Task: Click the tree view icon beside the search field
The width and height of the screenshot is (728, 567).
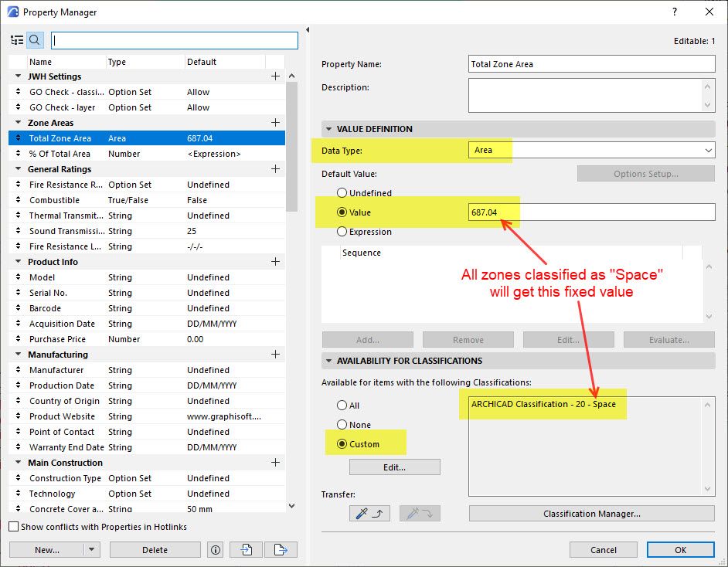Action: point(17,39)
